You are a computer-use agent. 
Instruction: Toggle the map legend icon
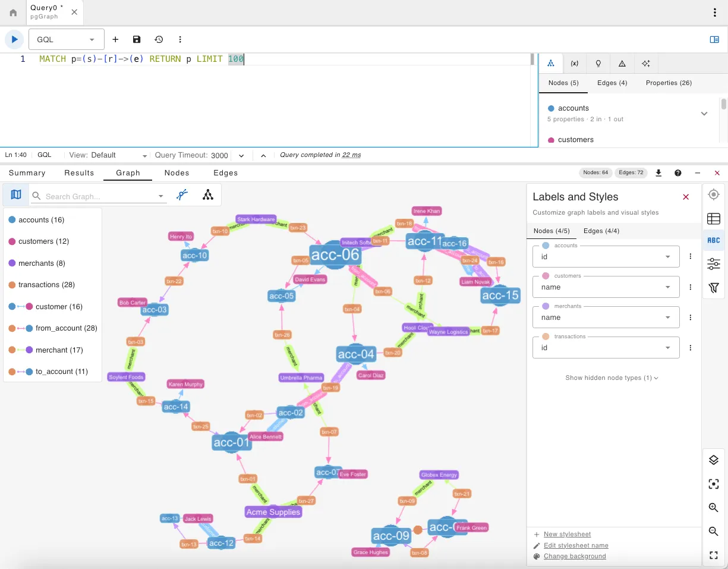click(x=15, y=195)
